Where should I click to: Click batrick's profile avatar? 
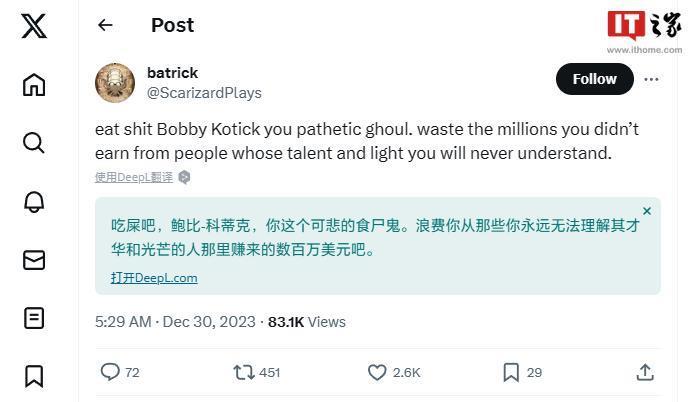tap(115, 82)
